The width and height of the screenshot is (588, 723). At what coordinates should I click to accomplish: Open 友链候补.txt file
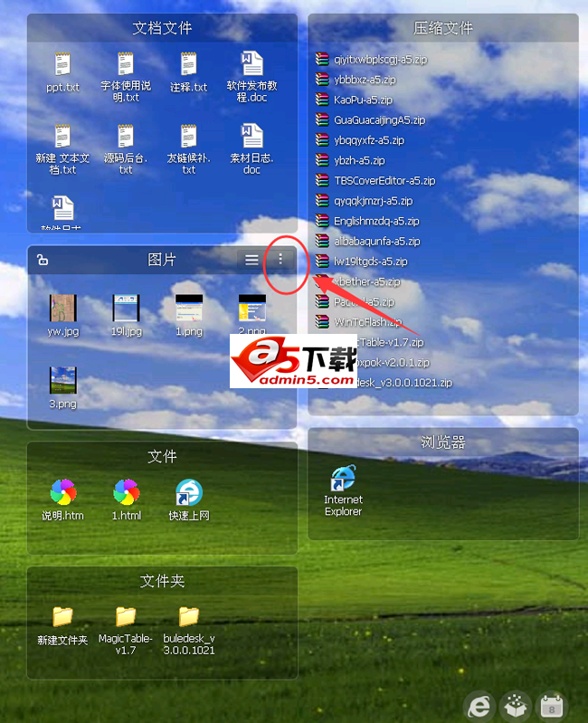click(x=188, y=137)
